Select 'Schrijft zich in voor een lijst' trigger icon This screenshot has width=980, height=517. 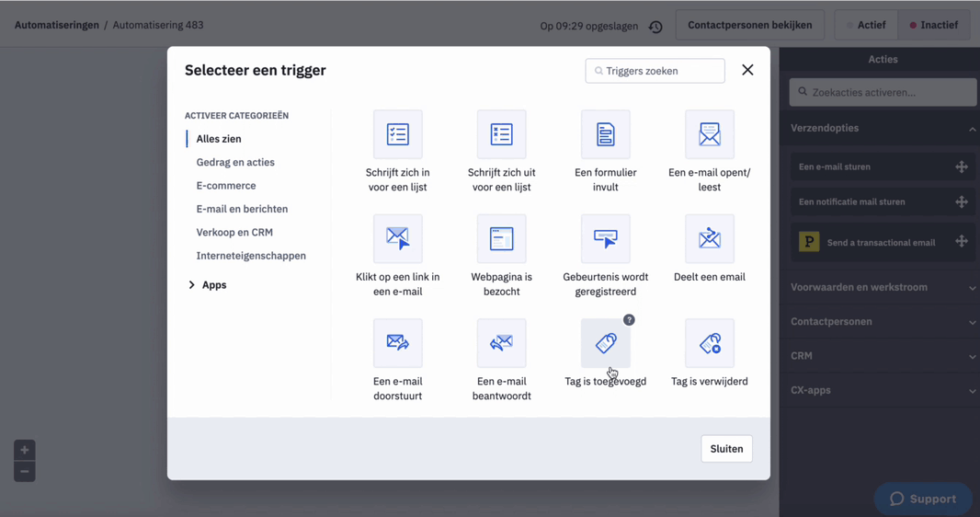[x=397, y=134]
